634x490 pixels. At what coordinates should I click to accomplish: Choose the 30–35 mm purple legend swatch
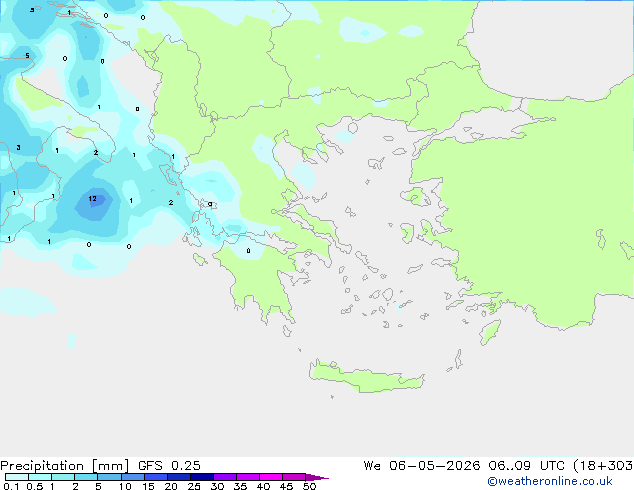pos(225,477)
